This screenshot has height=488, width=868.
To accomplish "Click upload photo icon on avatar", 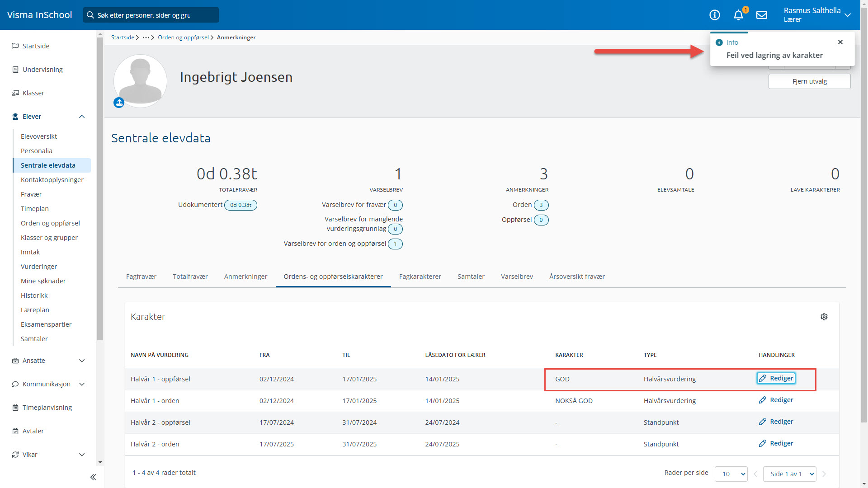I will pyautogui.click(x=119, y=103).
